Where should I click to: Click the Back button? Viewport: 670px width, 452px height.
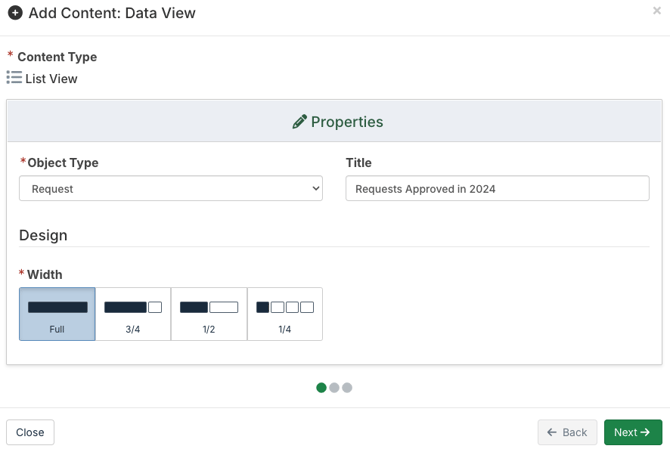click(567, 432)
